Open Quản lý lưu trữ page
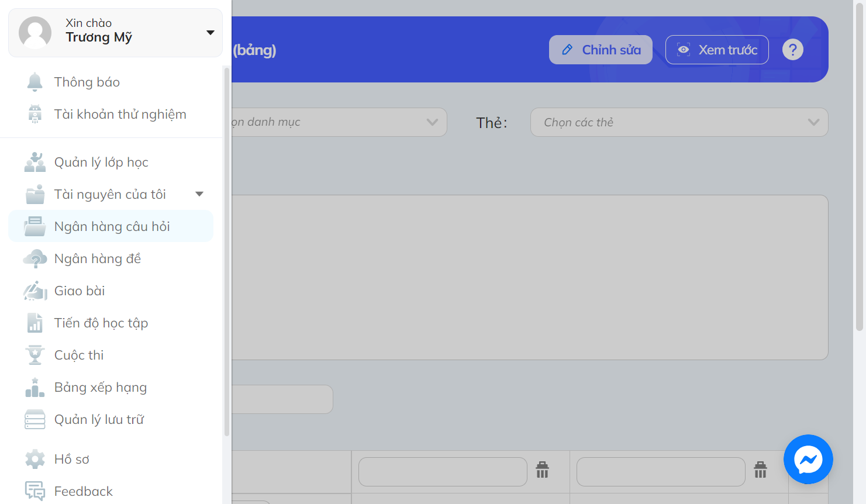 tap(111, 419)
